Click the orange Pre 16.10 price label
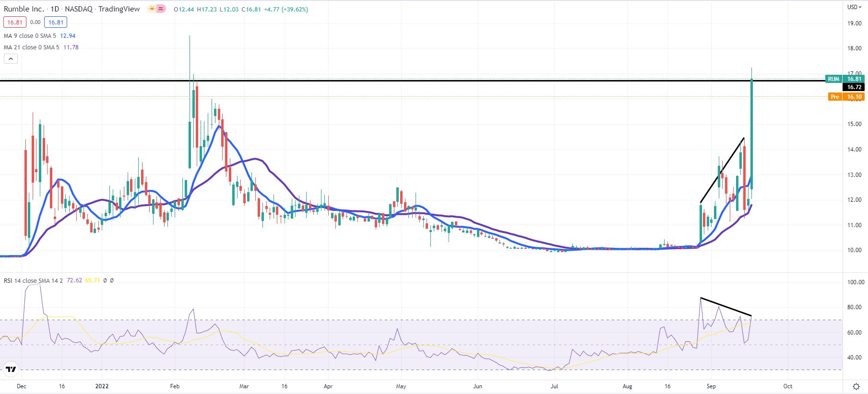The width and height of the screenshot is (868, 394). [x=847, y=97]
